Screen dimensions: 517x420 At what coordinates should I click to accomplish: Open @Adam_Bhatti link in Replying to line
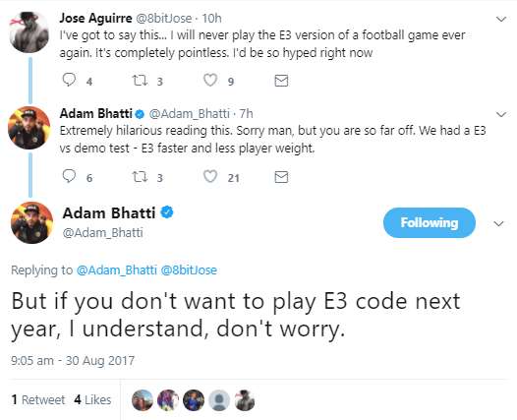pos(117,270)
